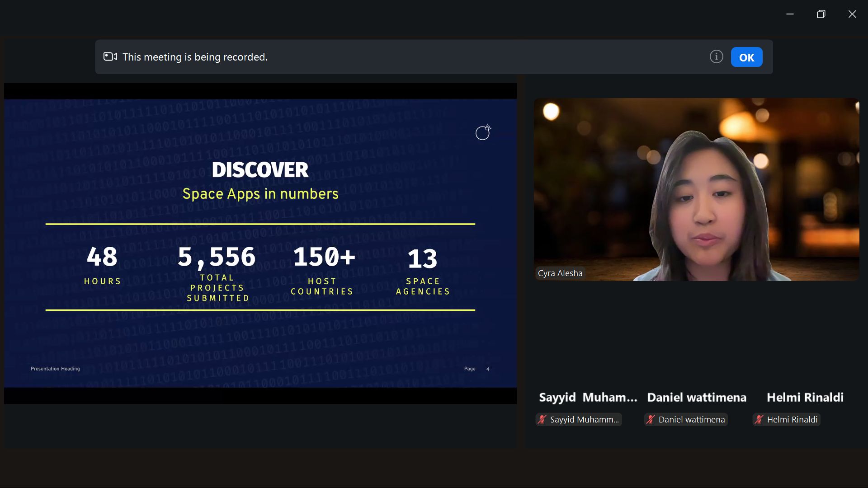Click OK on the recording notice
This screenshot has width=868, height=488.
746,57
